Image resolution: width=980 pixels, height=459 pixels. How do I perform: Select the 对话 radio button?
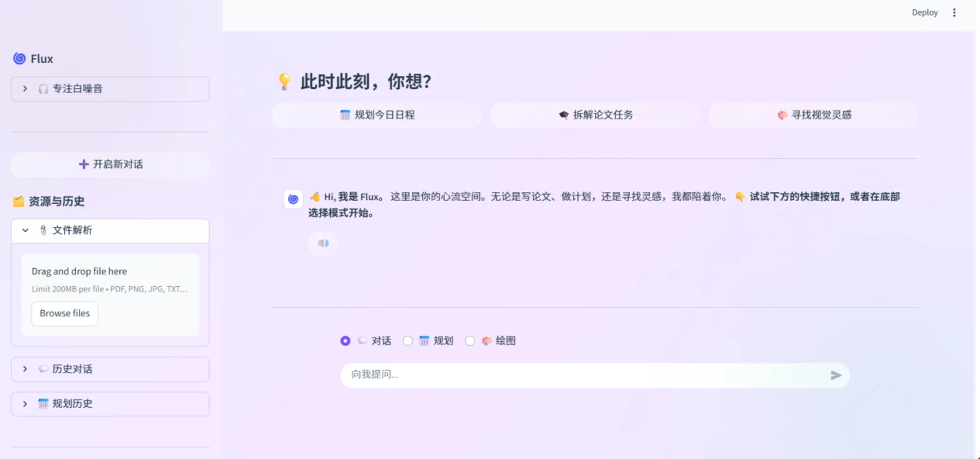pyautogui.click(x=345, y=341)
